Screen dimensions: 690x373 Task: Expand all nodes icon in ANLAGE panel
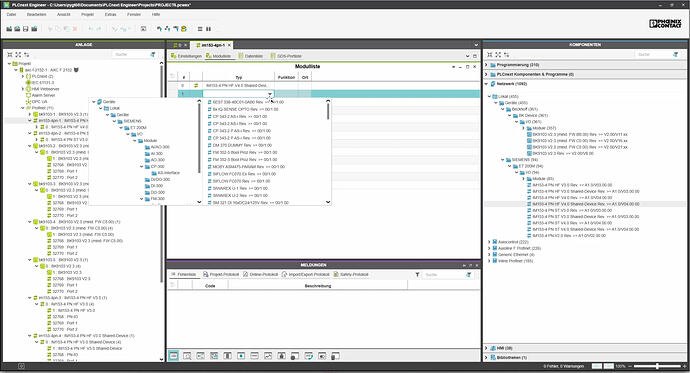[18, 55]
